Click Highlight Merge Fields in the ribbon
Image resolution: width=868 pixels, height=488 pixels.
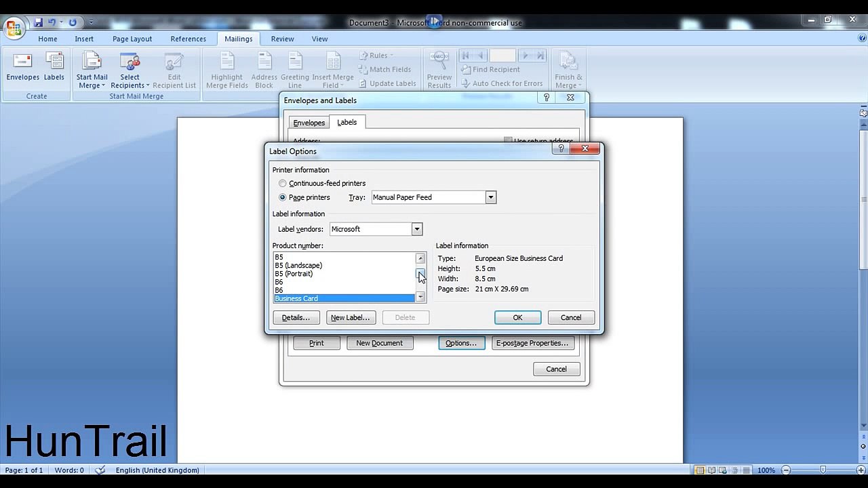coord(226,71)
